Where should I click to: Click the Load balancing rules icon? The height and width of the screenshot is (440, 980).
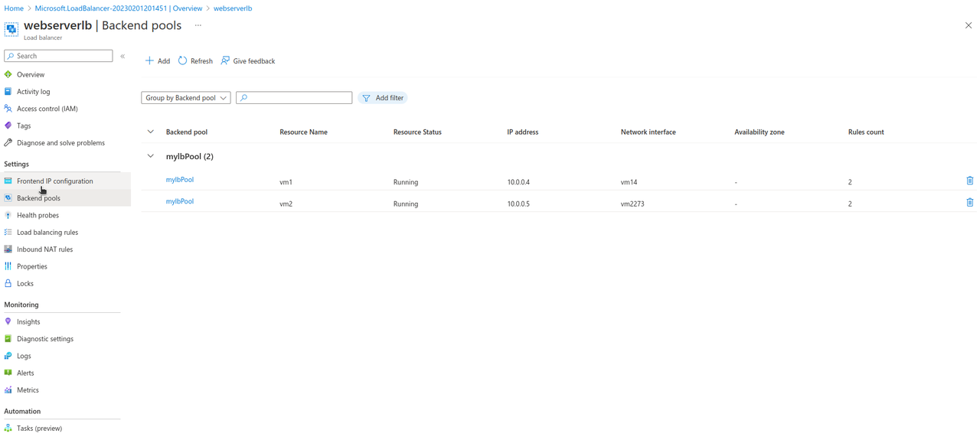pos(8,232)
